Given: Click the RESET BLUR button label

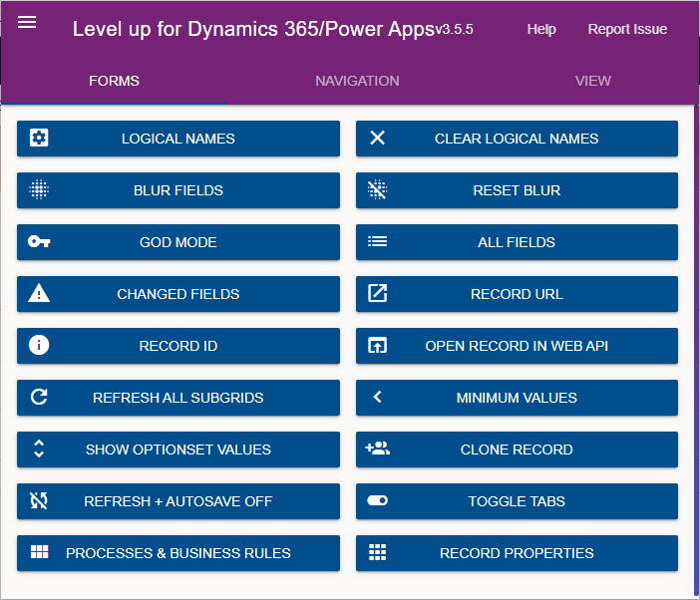Looking at the screenshot, I should pyautogui.click(x=517, y=190).
